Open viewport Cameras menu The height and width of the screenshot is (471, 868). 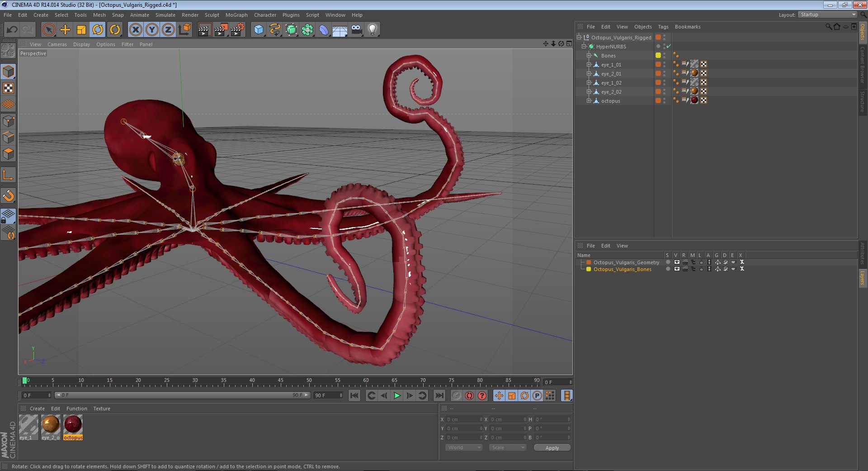point(57,44)
